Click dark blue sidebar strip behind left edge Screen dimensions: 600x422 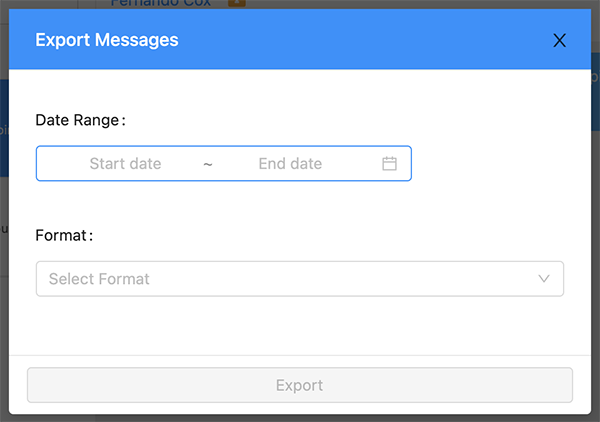point(4,128)
